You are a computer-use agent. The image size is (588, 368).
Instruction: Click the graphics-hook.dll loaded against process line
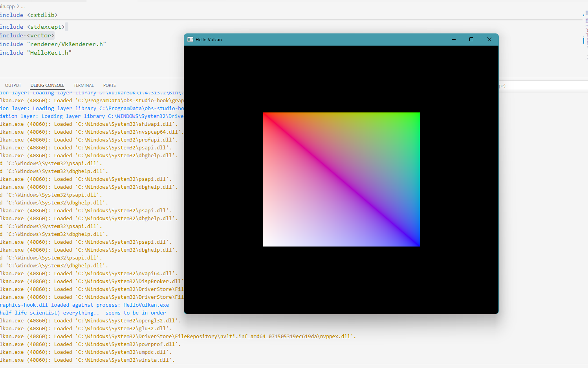84,305
